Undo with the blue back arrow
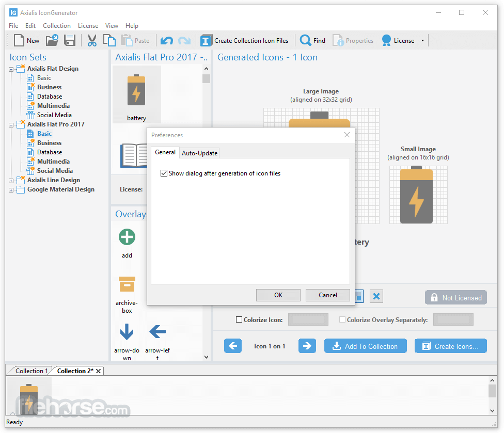Screen dimensions: 504x433 pos(167,41)
